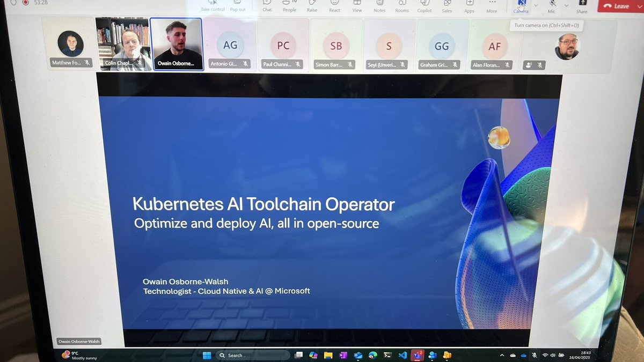Switch to Teams taskbar icon
This screenshot has width=644, height=362.
coord(417,354)
